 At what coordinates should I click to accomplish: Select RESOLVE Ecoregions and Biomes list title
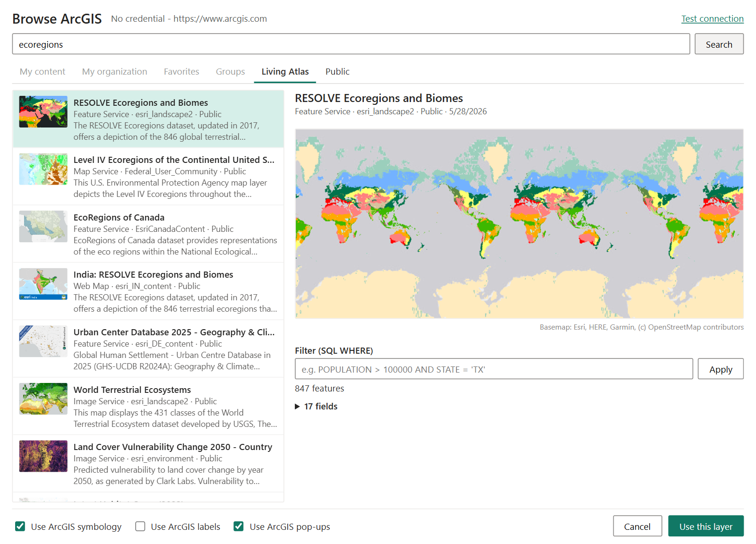point(141,103)
